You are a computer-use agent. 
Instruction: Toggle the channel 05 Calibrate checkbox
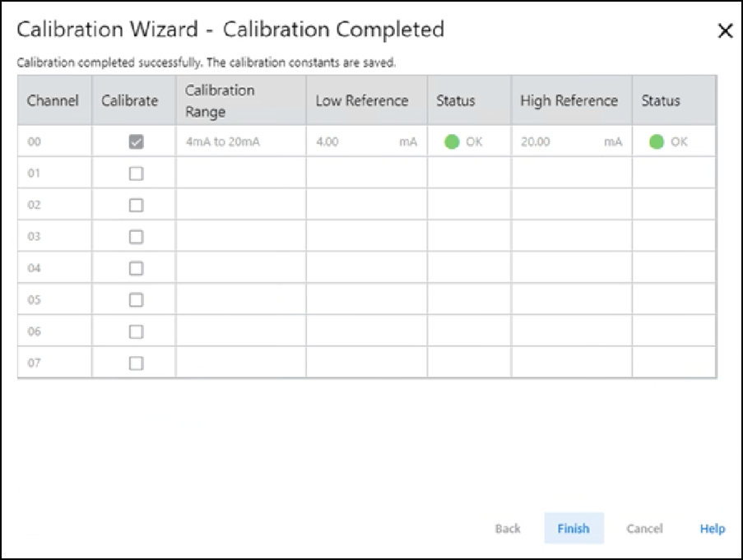(137, 300)
